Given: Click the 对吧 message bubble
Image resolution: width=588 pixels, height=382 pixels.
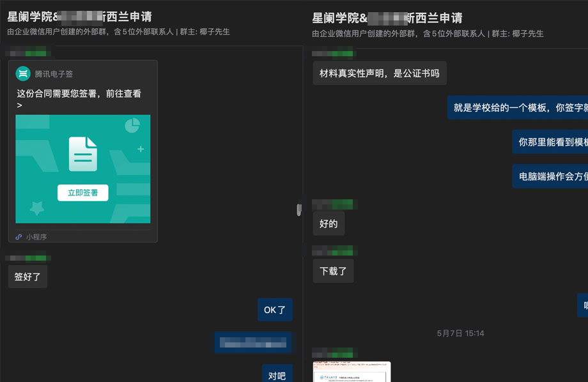Looking at the screenshot, I should click(x=277, y=376).
